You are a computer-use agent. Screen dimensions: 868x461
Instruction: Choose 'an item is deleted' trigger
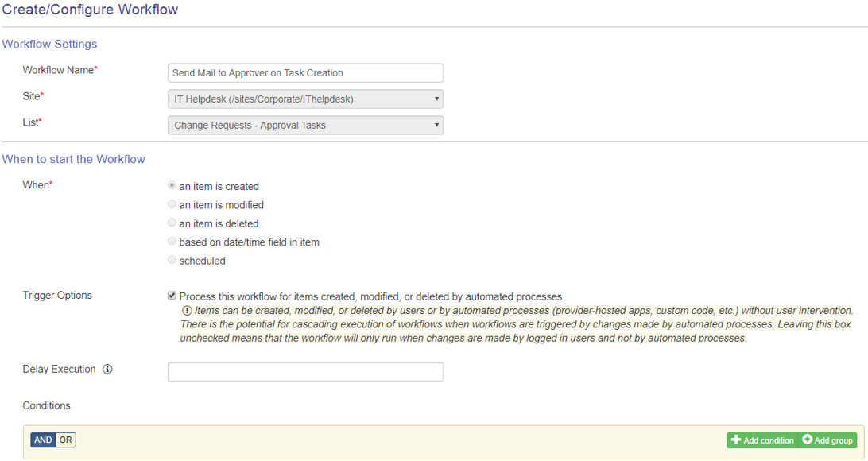(172, 223)
